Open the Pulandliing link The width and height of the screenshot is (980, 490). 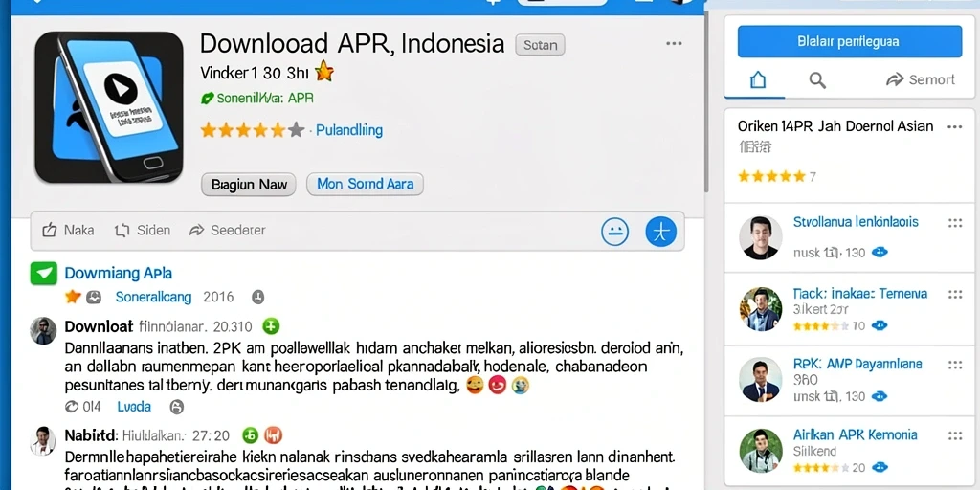click(x=348, y=130)
